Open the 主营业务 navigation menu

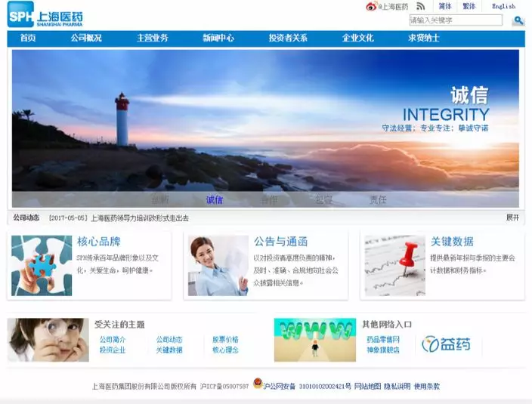tap(153, 39)
